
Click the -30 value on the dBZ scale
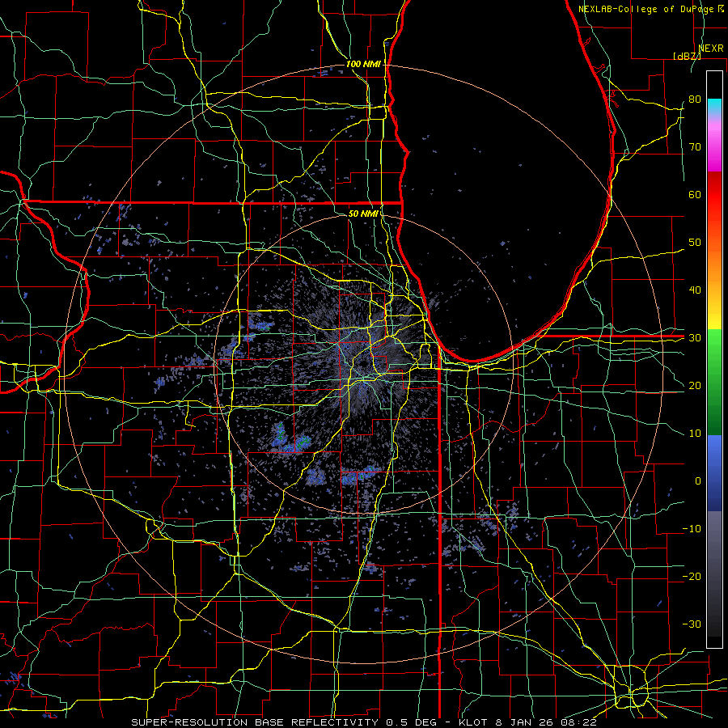pyautogui.click(x=692, y=624)
